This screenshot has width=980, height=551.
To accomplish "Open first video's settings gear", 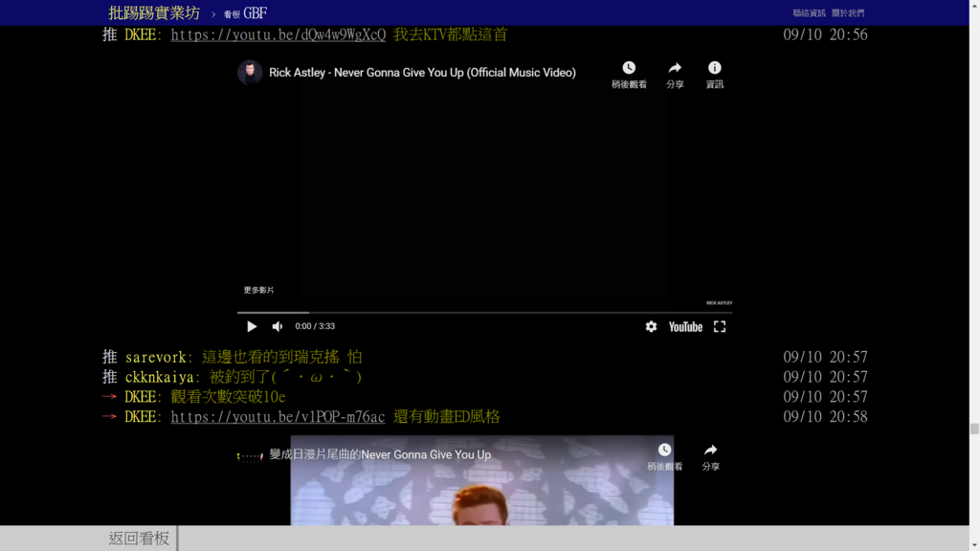I will click(x=651, y=327).
